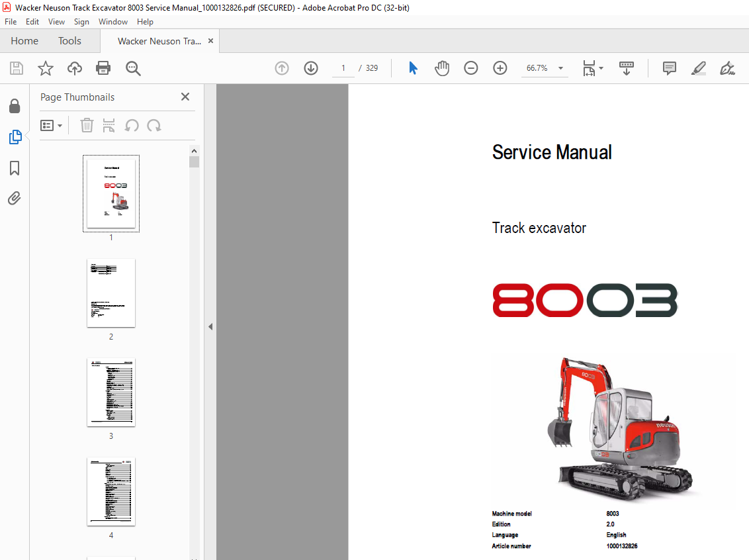Click the read mode scrolling icon

pos(626,68)
